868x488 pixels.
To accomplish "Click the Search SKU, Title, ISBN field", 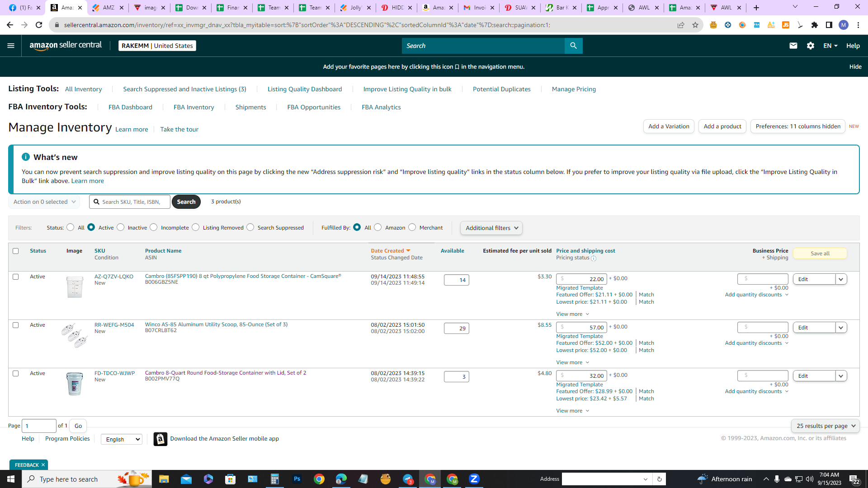I will [x=130, y=202].
